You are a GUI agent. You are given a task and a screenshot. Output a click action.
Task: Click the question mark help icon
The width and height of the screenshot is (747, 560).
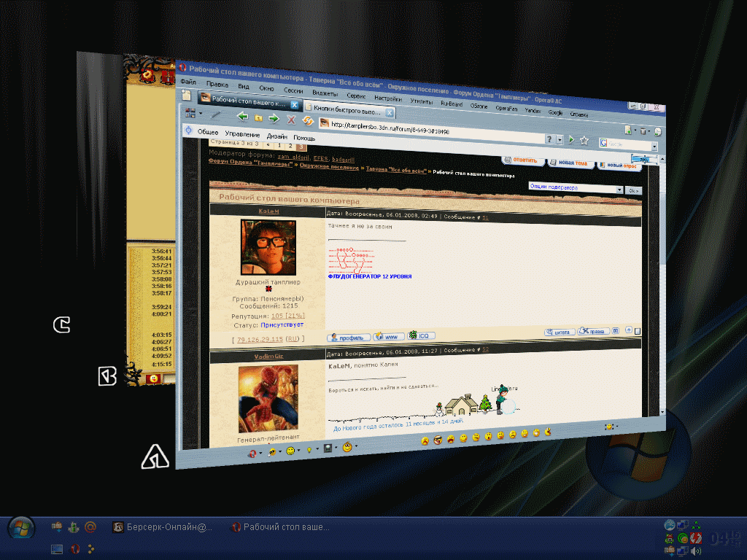[549, 139]
